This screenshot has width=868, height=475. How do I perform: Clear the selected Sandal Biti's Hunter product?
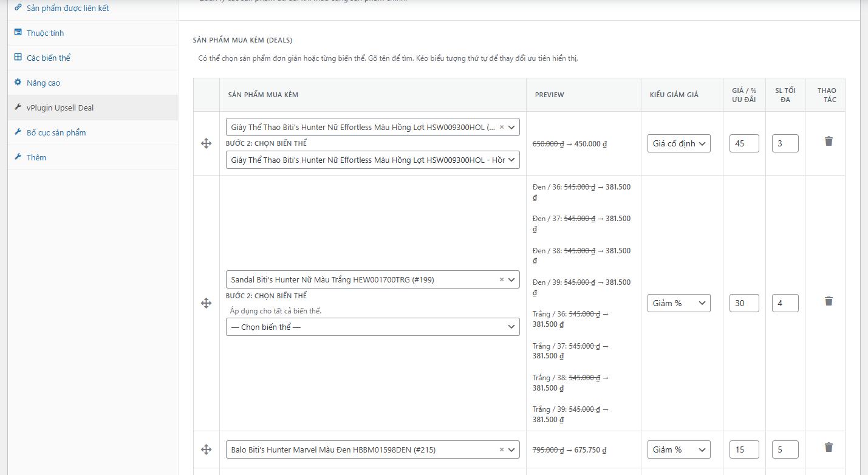[x=502, y=280]
